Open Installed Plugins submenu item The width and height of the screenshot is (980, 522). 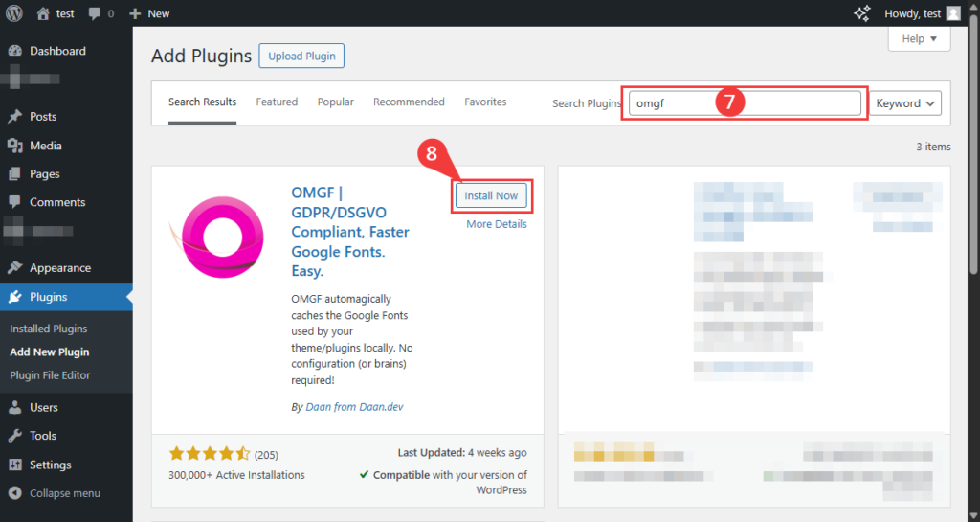(x=49, y=329)
